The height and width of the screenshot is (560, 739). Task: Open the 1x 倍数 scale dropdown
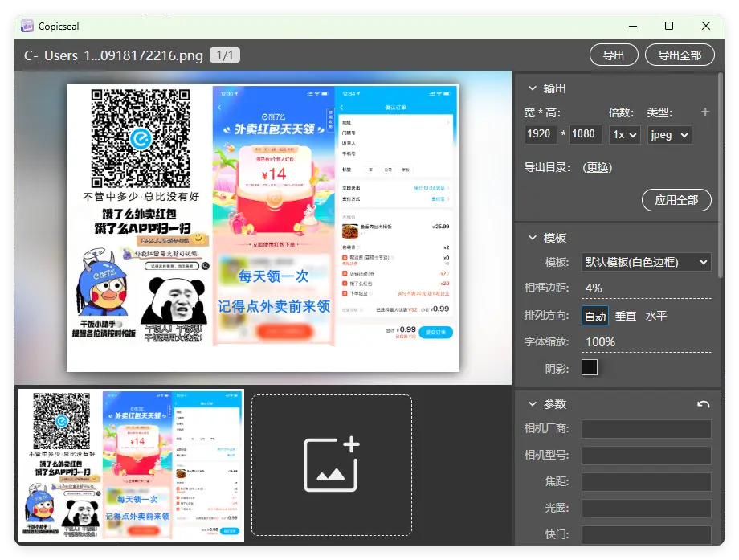(624, 134)
